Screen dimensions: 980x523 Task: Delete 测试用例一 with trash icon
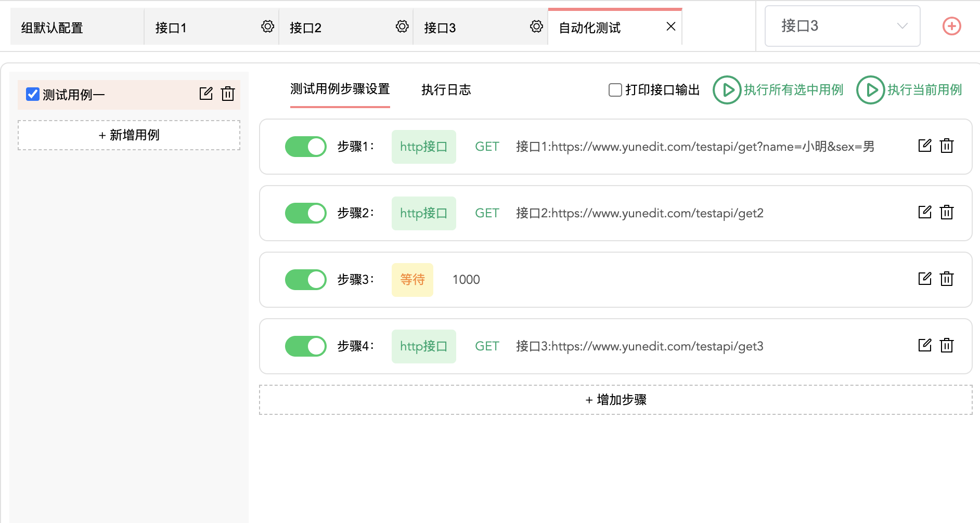coord(228,94)
